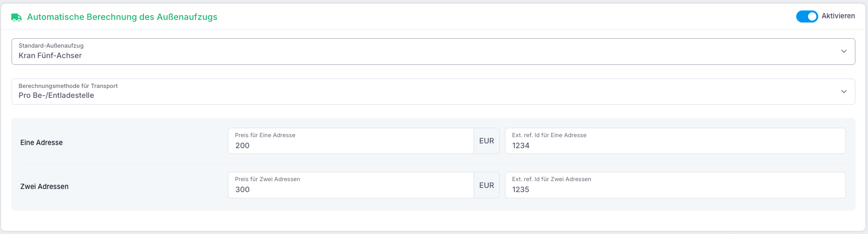Click the green truck icon
The height and width of the screenshot is (234, 868).
(x=16, y=17)
